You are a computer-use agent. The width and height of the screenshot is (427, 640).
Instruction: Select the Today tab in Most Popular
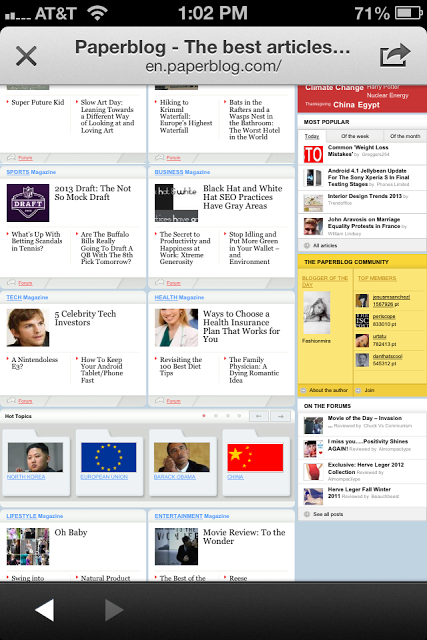[x=311, y=136]
